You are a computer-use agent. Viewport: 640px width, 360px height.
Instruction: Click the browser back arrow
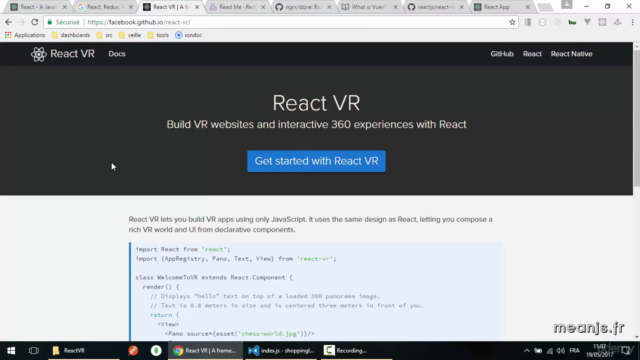tap(9, 22)
